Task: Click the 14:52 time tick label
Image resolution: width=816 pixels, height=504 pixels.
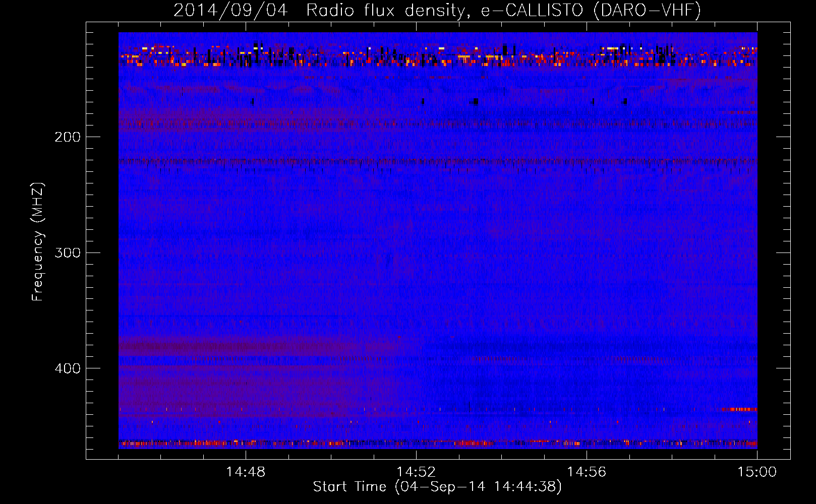Action: 416,472
